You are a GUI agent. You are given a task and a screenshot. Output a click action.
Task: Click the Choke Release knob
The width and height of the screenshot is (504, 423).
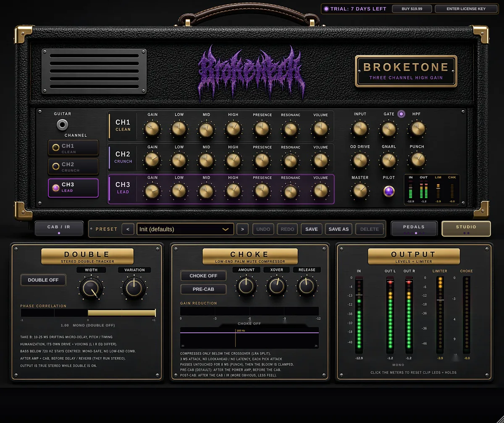tap(307, 287)
